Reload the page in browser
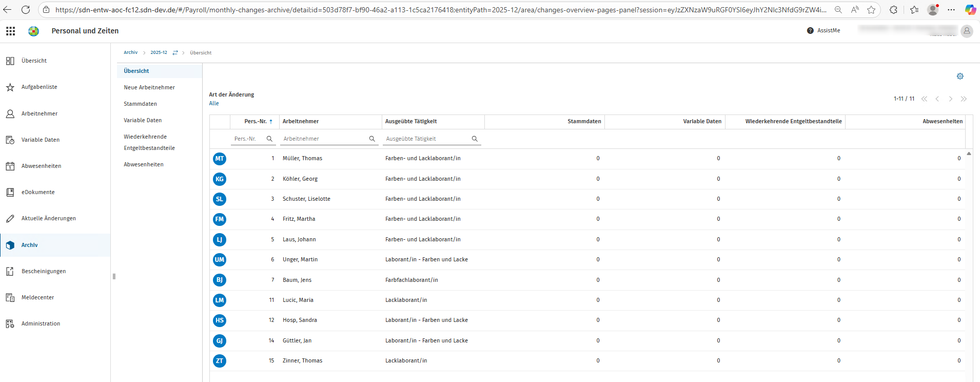Screen dimensions: 980x382 (x=26, y=10)
